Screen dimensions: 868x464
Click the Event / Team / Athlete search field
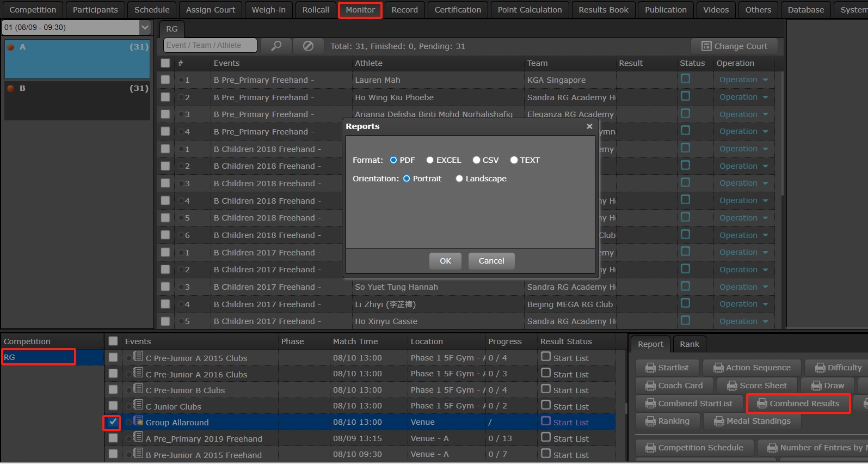tap(210, 46)
